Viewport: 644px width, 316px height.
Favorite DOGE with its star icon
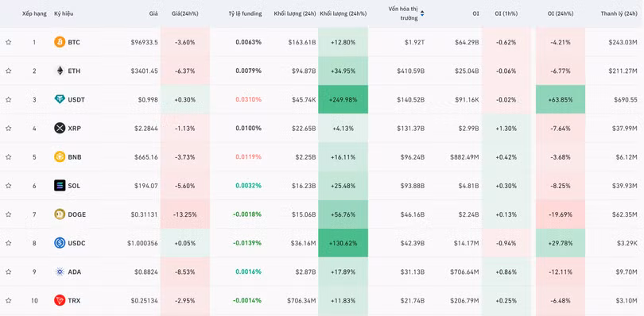8,214
